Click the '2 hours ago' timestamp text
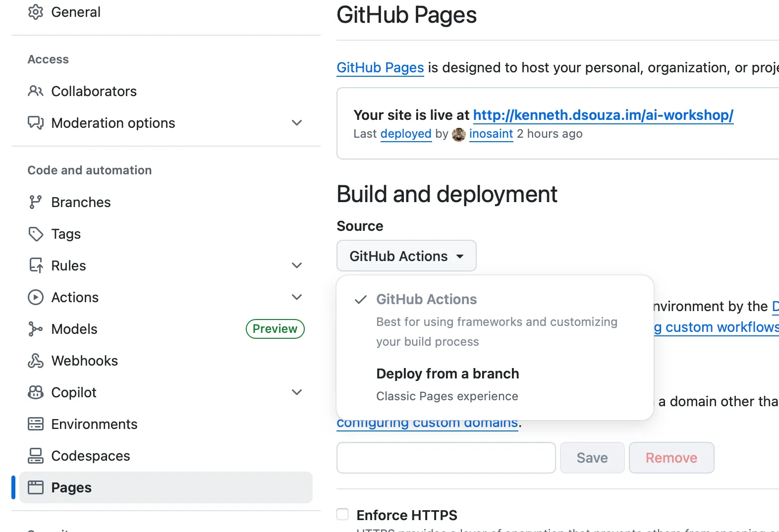Screen dimensions: 779x532 click(550, 134)
